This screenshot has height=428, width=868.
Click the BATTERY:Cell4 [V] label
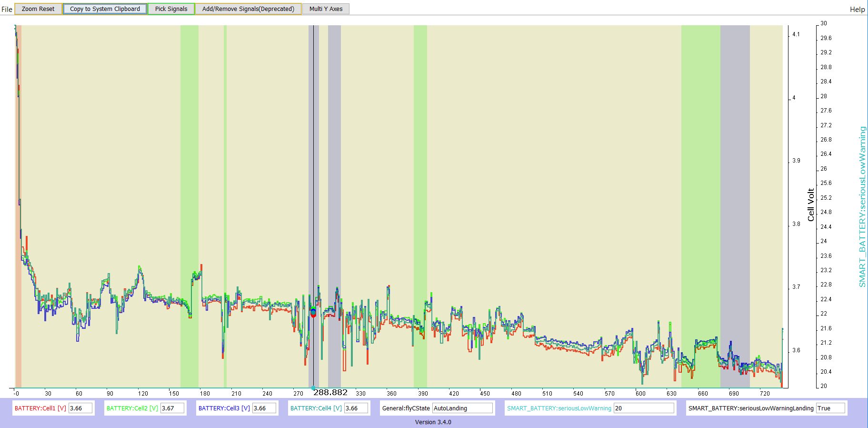coord(316,408)
